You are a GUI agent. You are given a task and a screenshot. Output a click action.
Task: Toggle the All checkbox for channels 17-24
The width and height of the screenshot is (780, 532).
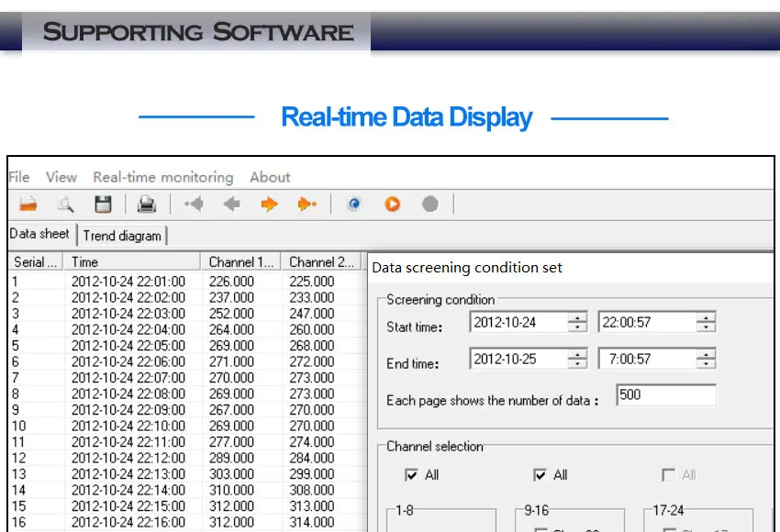tap(669, 475)
